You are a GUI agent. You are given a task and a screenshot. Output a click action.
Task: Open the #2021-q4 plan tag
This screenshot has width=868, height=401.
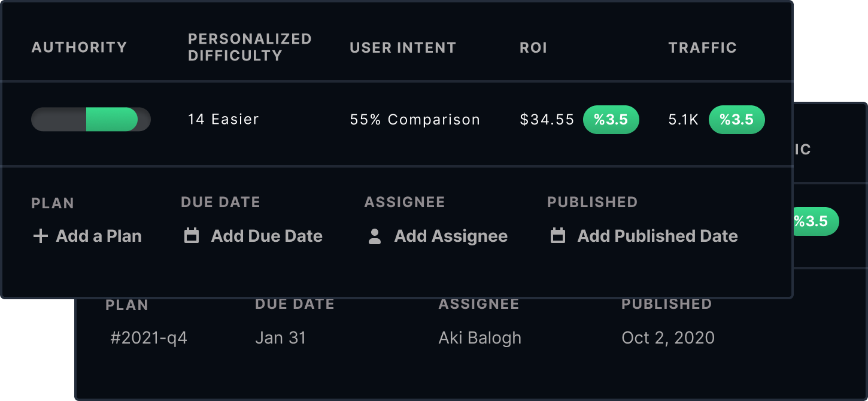coord(149,338)
